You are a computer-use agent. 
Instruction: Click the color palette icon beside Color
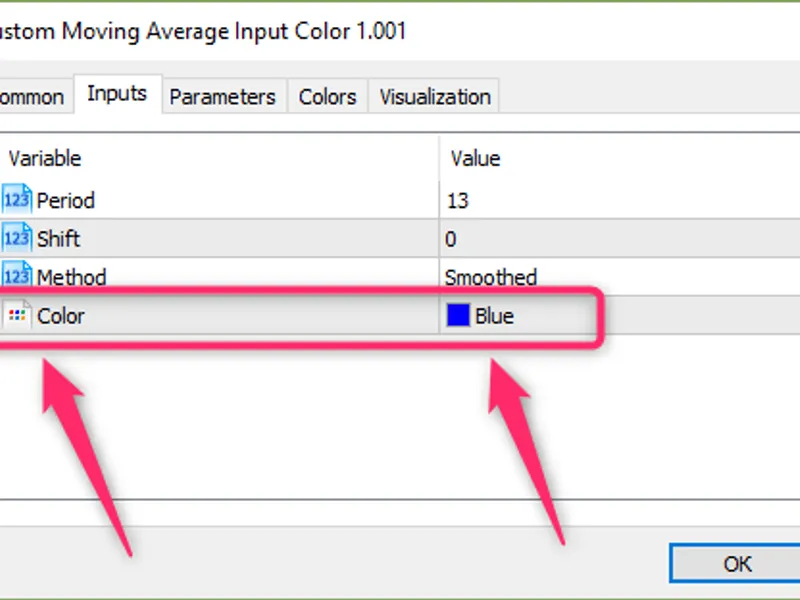17,315
